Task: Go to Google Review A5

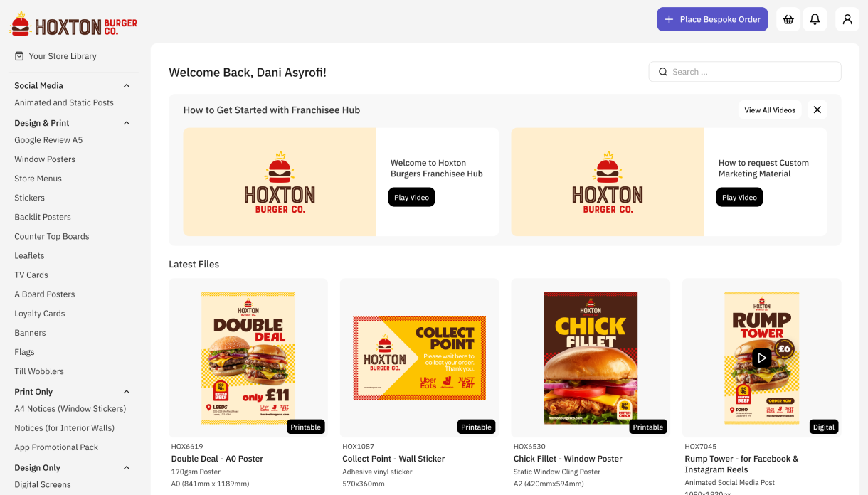Action: pyautogui.click(x=48, y=140)
